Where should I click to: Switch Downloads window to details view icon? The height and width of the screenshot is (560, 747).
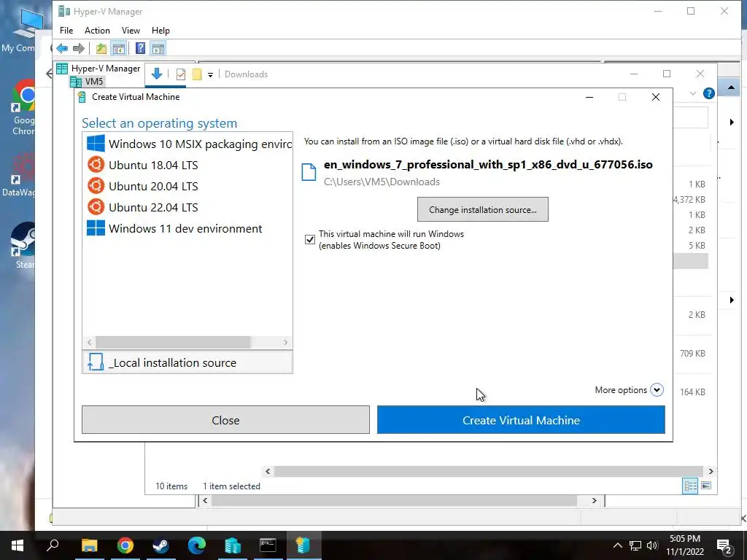point(690,486)
